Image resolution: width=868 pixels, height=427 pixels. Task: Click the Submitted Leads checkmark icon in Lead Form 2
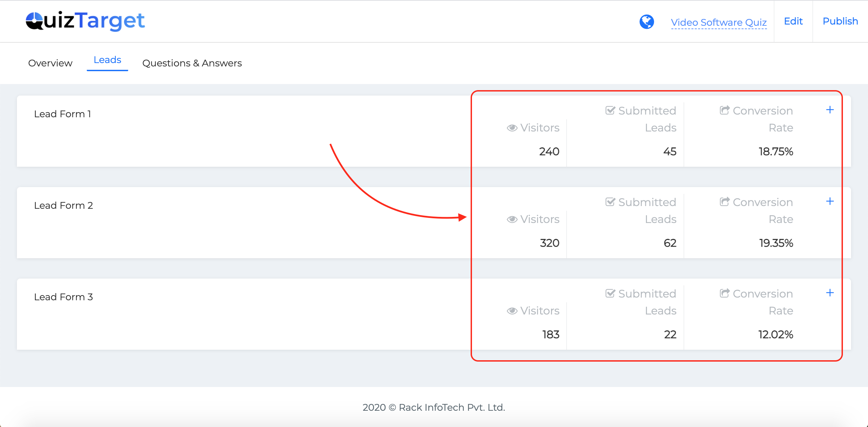(610, 202)
